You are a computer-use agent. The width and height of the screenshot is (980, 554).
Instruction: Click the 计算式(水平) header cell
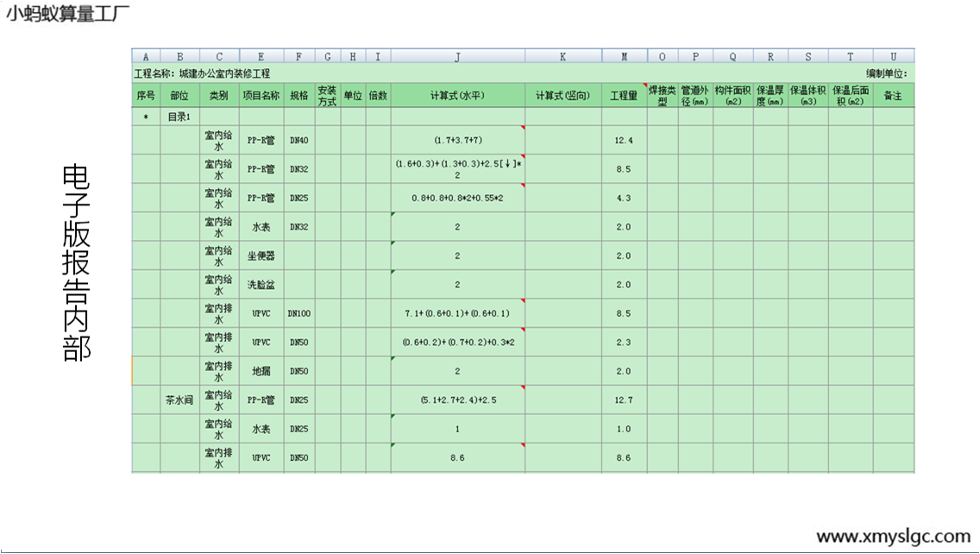(457, 96)
